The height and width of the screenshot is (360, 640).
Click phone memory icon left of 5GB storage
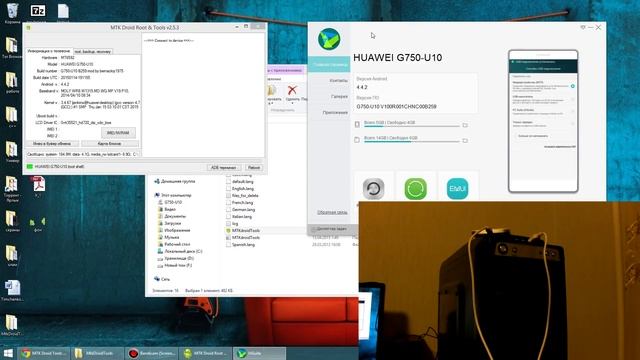pyautogui.click(x=357, y=124)
